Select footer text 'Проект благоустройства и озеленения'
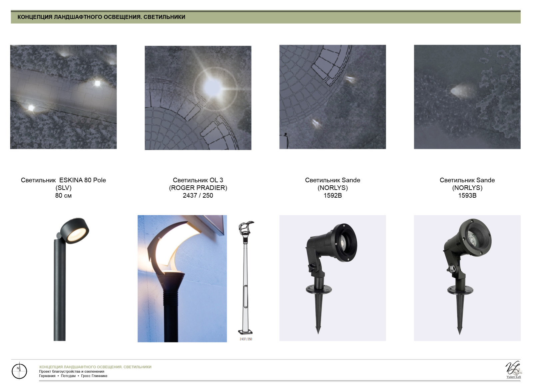The height and width of the screenshot is (392, 533). [x=72, y=371]
